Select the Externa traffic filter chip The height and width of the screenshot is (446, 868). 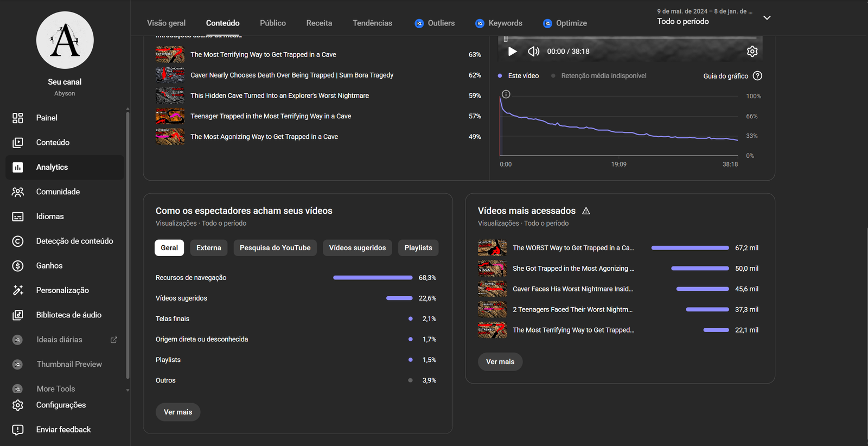209,248
